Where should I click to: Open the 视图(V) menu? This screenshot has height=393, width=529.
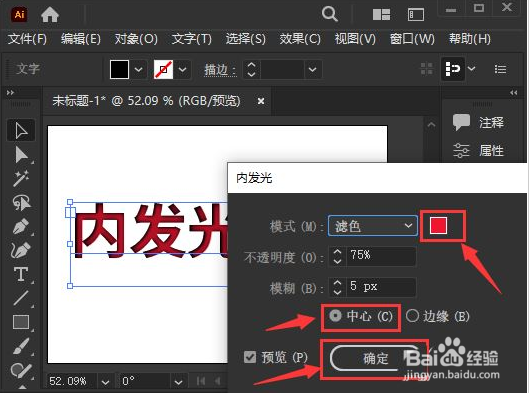(x=355, y=39)
